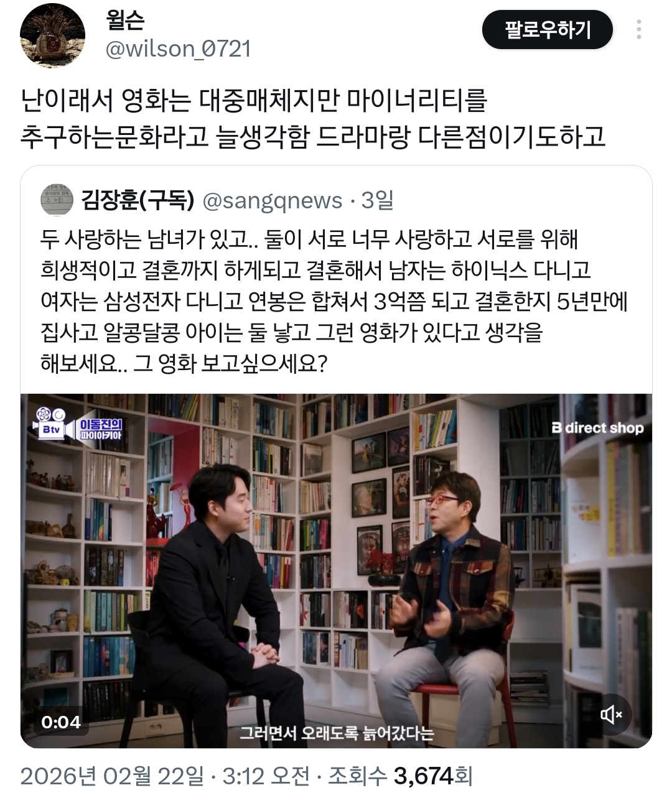672x798 pixels.
Task: Open the @wilson_0721 handle link
Action: (178, 49)
